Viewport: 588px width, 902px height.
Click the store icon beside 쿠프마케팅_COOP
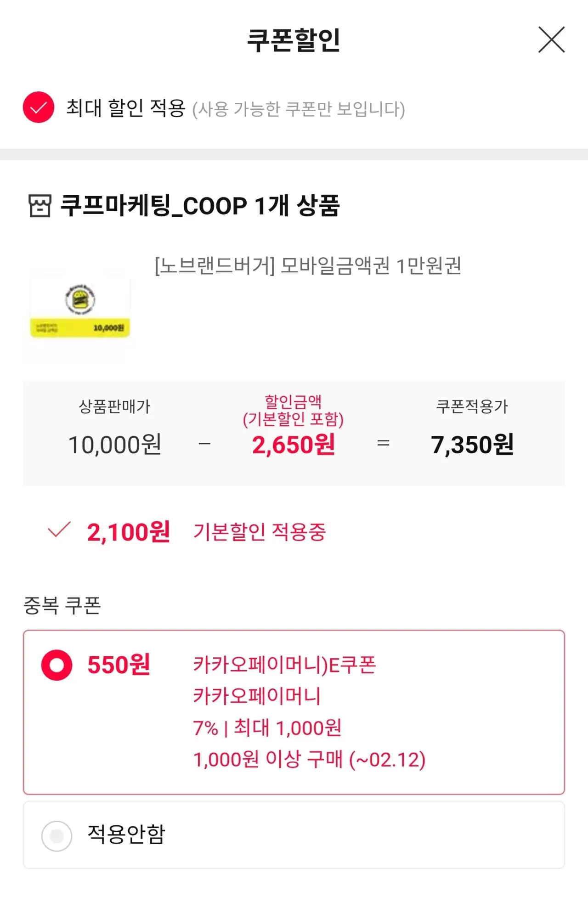point(40,206)
